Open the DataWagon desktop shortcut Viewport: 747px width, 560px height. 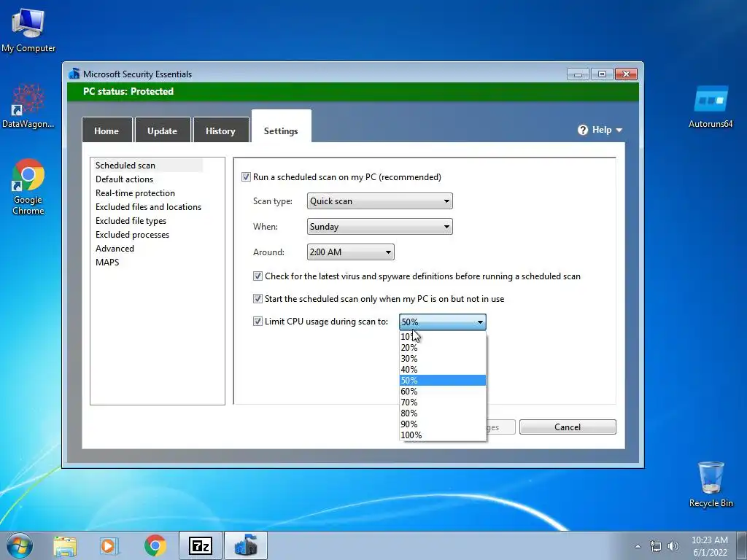tap(28, 106)
